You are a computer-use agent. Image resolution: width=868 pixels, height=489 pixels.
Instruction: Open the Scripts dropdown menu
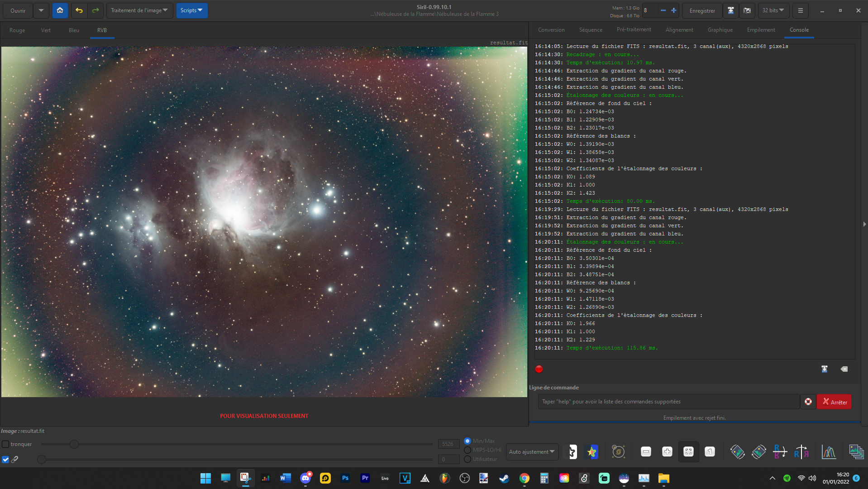[x=192, y=10]
